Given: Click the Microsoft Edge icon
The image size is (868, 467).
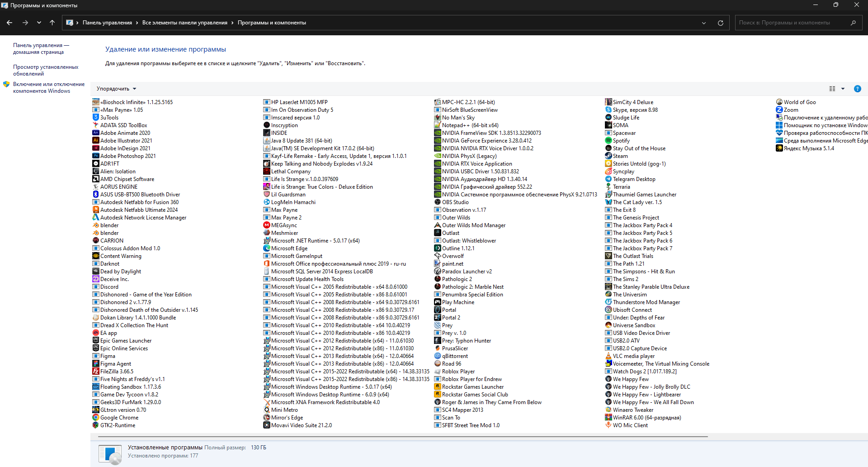Looking at the screenshot, I should [267, 248].
